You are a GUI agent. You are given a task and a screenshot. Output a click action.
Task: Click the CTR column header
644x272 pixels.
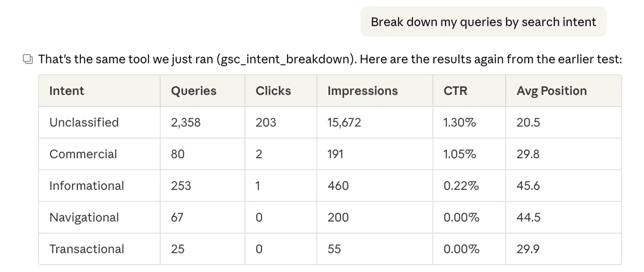(x=455, y=91)
